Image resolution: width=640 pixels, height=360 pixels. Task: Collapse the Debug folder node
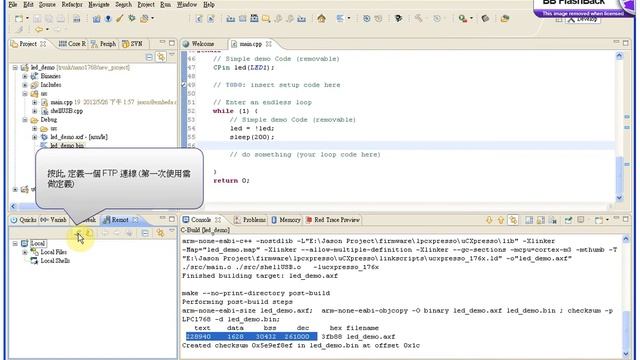25,120
